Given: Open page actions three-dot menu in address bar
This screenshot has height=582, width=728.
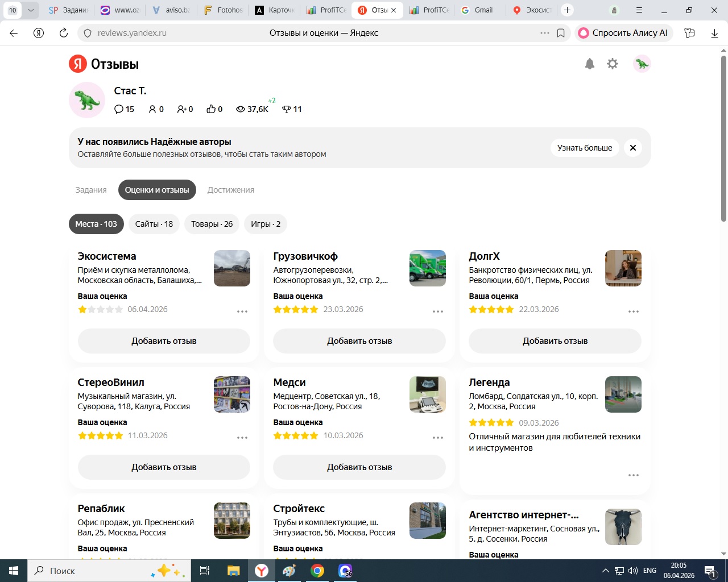Looking at the screenshot, I should tap(545, 33).
